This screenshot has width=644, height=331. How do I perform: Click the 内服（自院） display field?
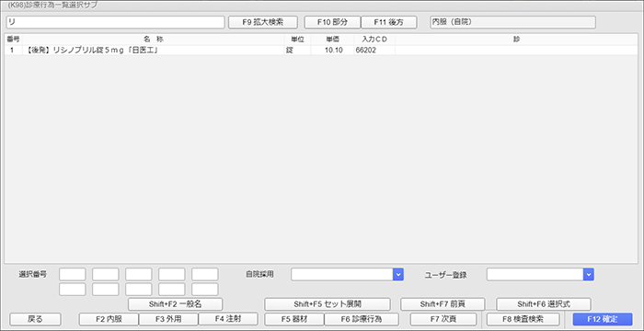click(512, 22)
